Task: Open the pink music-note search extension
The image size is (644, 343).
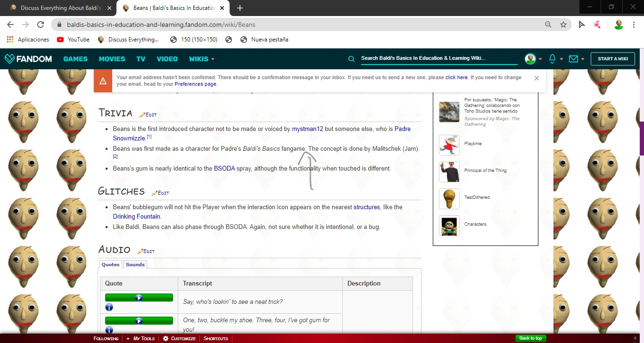Action: 597,24
